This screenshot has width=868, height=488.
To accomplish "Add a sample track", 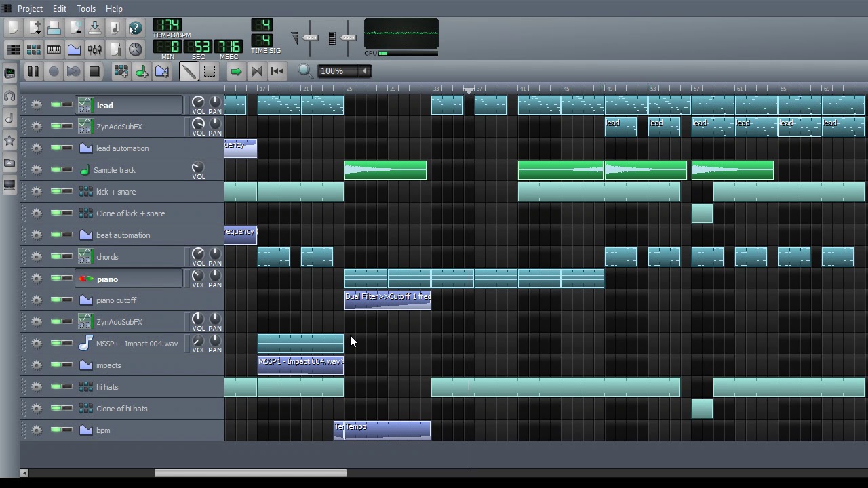I will tap(141, 71).
